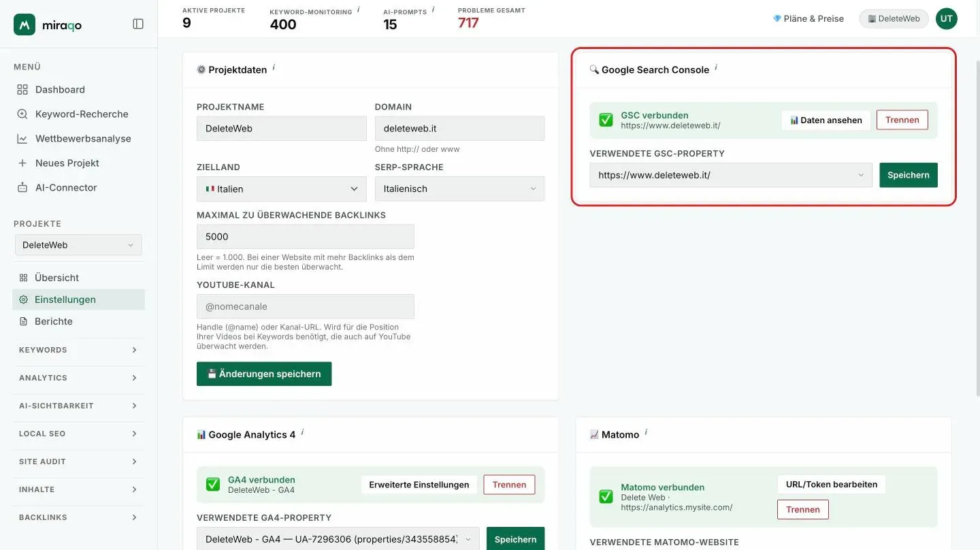
Task: Expand the BACKLINKS section
Action: click(78, 517)
